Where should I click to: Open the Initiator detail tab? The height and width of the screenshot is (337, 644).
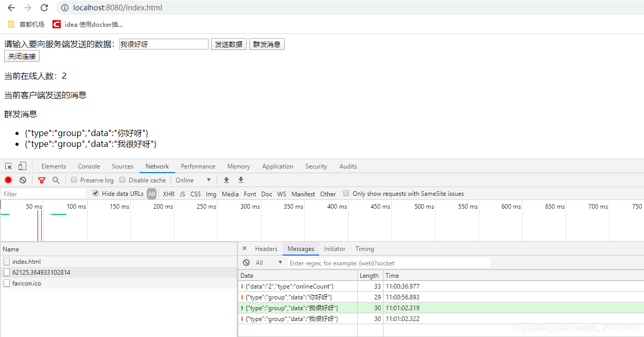(x=335, y=249)
